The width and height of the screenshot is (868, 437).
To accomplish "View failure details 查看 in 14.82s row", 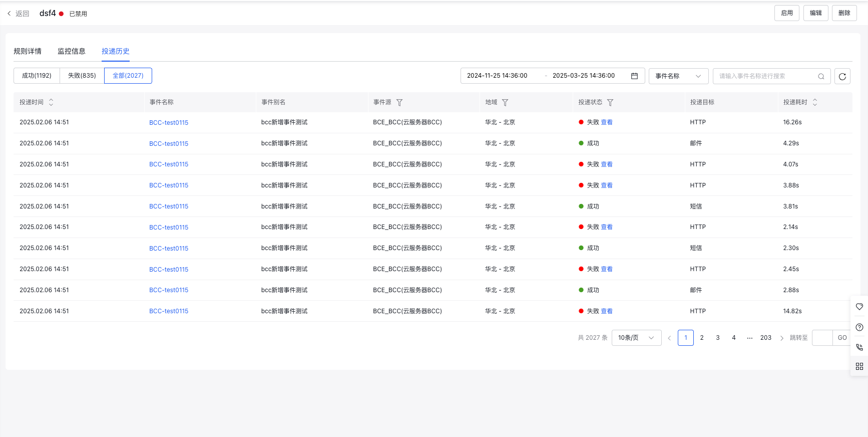I will (607, 311).
